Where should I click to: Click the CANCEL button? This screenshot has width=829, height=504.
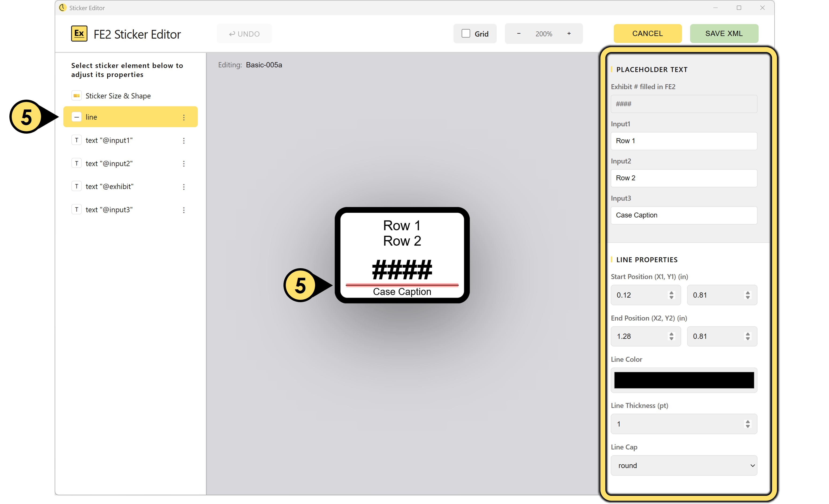[x=647, y=34]
